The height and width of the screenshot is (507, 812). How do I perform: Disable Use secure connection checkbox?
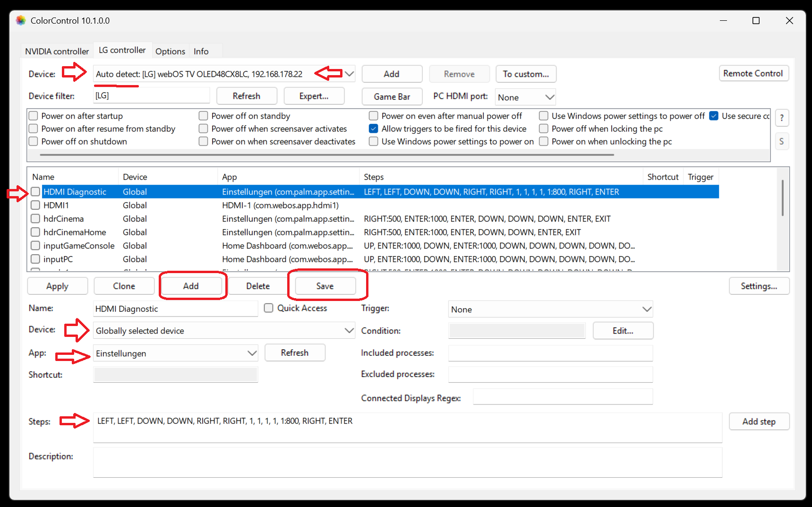tap(714, 116)
